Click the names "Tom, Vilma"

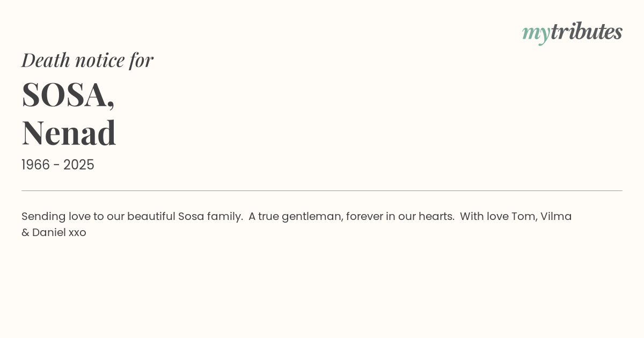(x=541, y=217)
